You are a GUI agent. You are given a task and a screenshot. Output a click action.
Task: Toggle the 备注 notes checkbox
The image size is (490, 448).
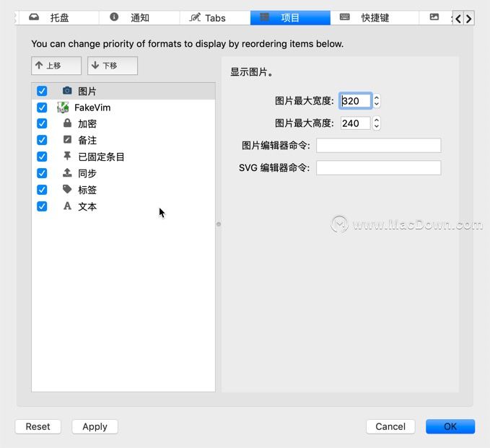[x=42, y=140]
